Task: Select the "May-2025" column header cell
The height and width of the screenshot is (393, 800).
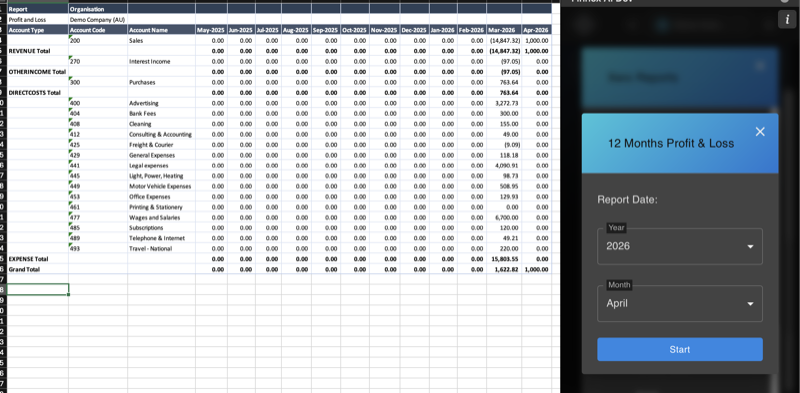Action: 211,30
